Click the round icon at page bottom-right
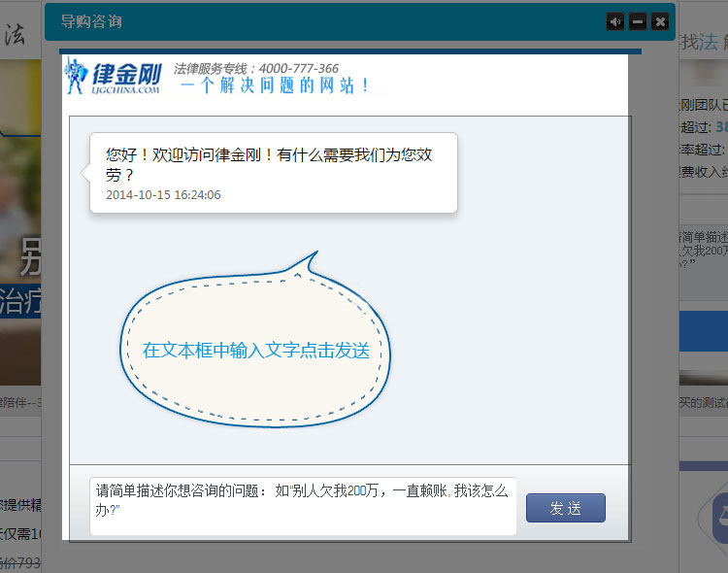Viewport: 728px width, 573px height. coord(719,518)
